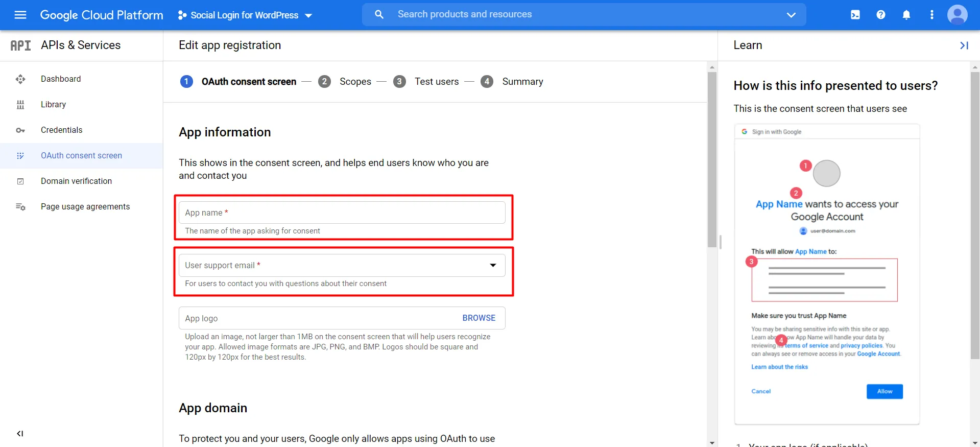The width and height of the screenshot is (980, 447).
Task: Select OAuth consent screen in sidebar
Action: click(82, 156)
